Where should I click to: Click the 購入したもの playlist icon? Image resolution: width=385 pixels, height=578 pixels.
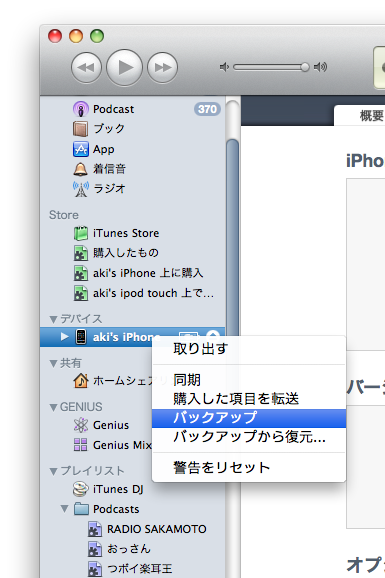pos(80,253)
